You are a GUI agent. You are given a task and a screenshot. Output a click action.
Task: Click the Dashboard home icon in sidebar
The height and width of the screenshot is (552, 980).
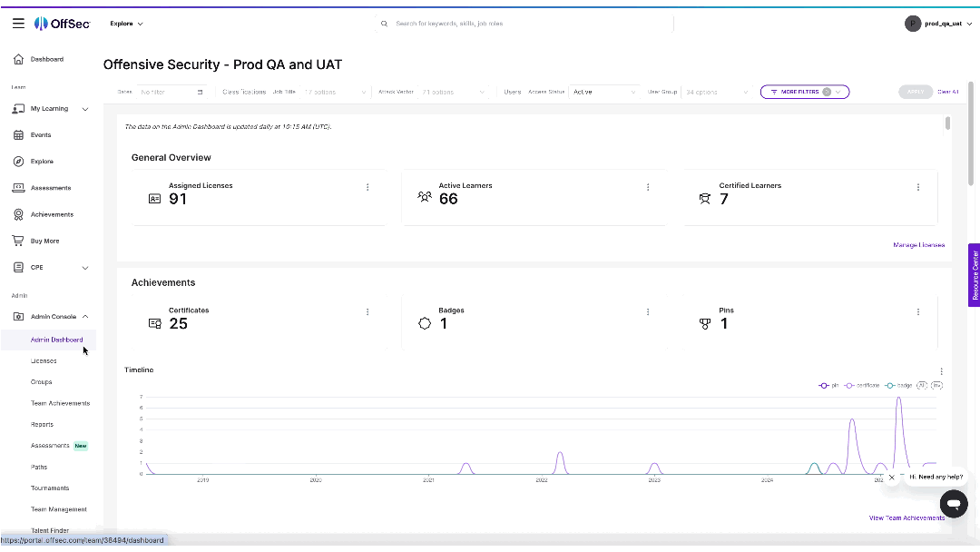pos(18,59)
